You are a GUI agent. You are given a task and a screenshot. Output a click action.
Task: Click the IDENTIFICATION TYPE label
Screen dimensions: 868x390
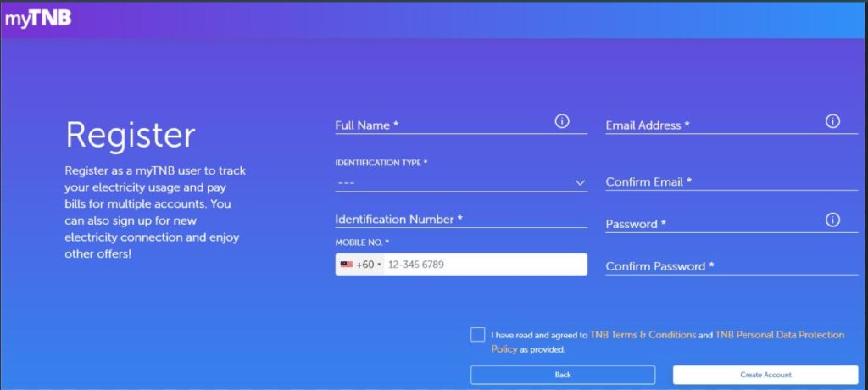tap(381, 163)
